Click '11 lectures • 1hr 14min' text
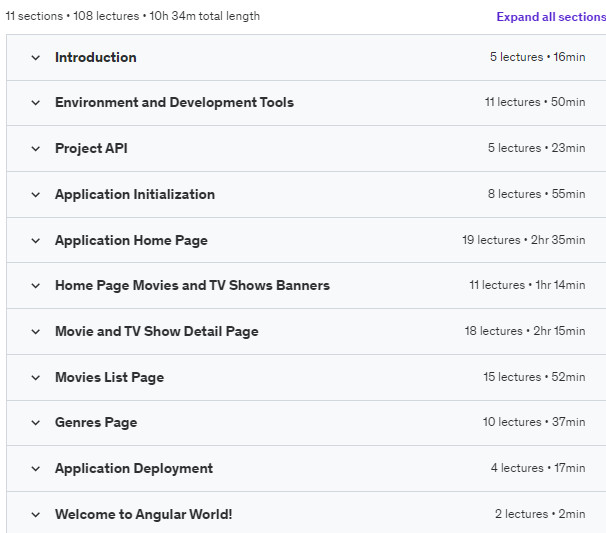 (x=527, y=285)
